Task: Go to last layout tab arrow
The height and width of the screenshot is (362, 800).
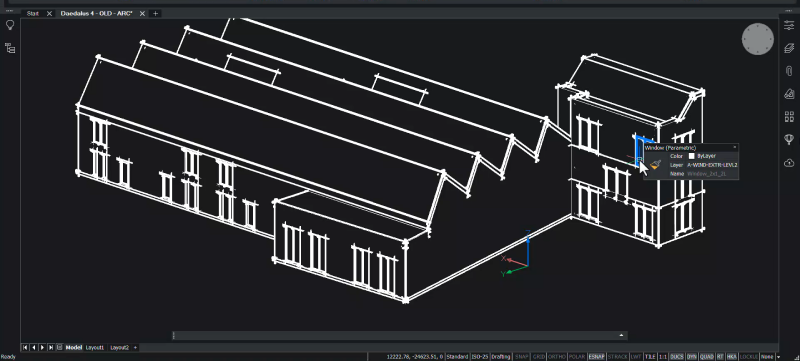Action: click(51, 347)
